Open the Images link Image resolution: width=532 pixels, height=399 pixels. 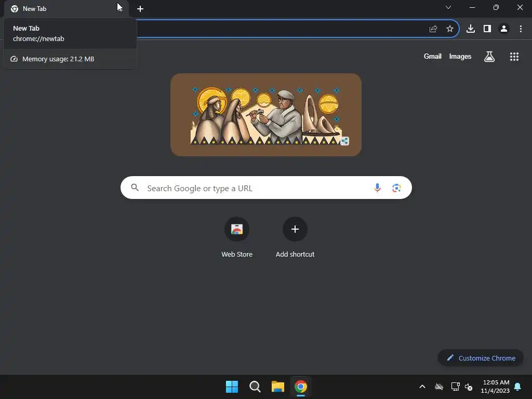460,56
